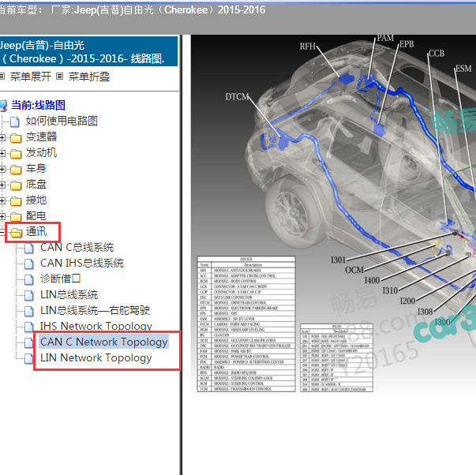The height and width of the screenshot is (475, 476).
Task: Select the 接地 tree label
Action: coord(36,200)
